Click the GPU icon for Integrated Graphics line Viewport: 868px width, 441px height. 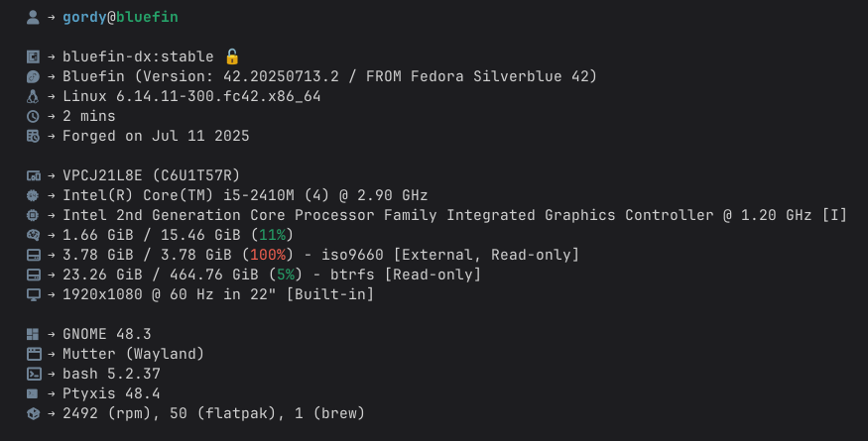[33, 215]
